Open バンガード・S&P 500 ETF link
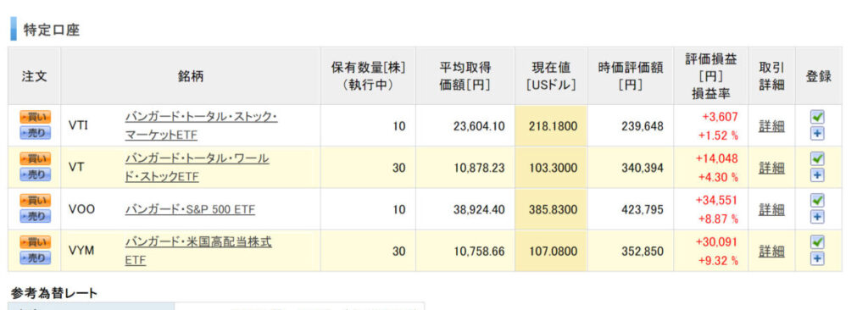Image resolution: width=868 pixels, height=310 pixels. tap(190, 209)
